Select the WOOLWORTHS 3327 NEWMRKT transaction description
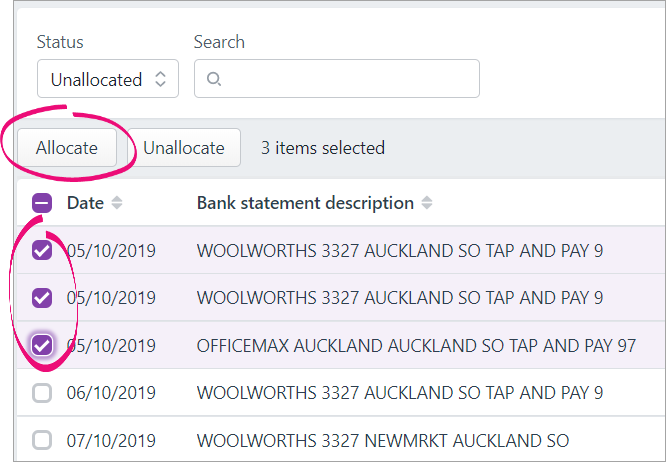Image resolution: width=666 pixels, height=462 pixels. coord(382,441)
